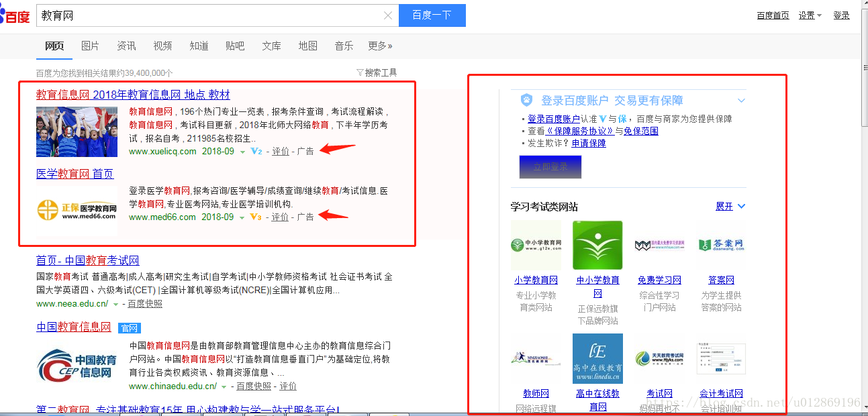Expand dropdown arrow beside www.neea.edu.cn

(116, 305)
